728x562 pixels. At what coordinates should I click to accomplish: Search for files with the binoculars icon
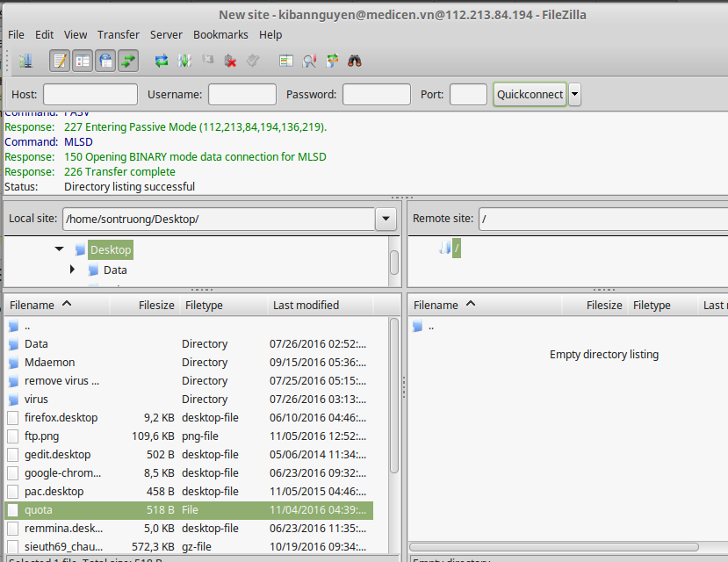pyautogui.click(x=355, y=61)
